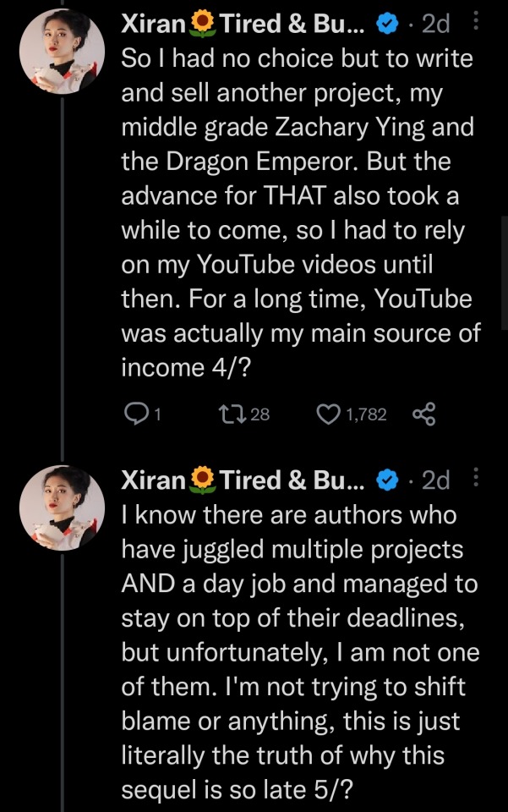The width and height of the screenshot is (508, 812).
Task: Click verified badge on the 5/? tweet
Action: [386, 480]
